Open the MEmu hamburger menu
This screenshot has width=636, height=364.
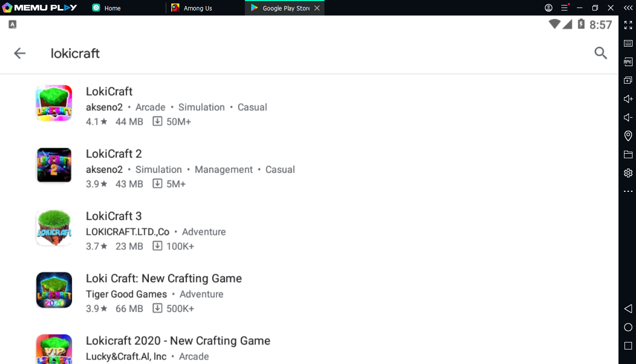tap(564, 8)
